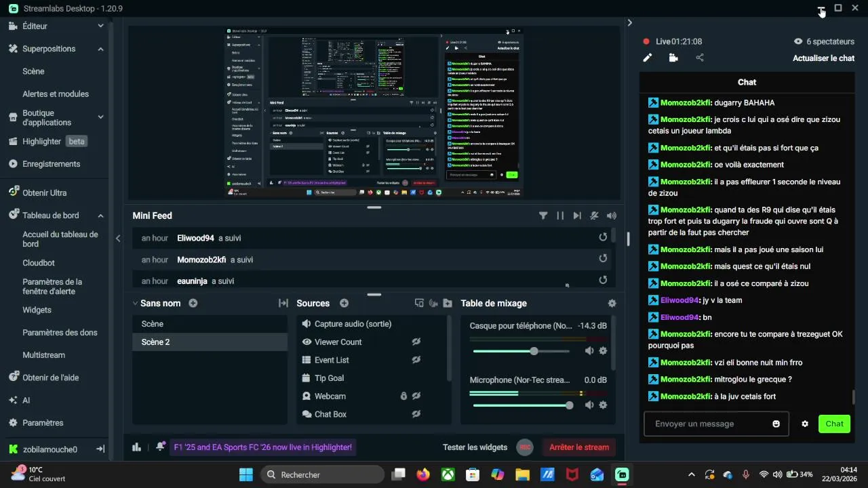
Task: Toggle the Mini Feed notification mute bell
Action: [x=594, y=216]
